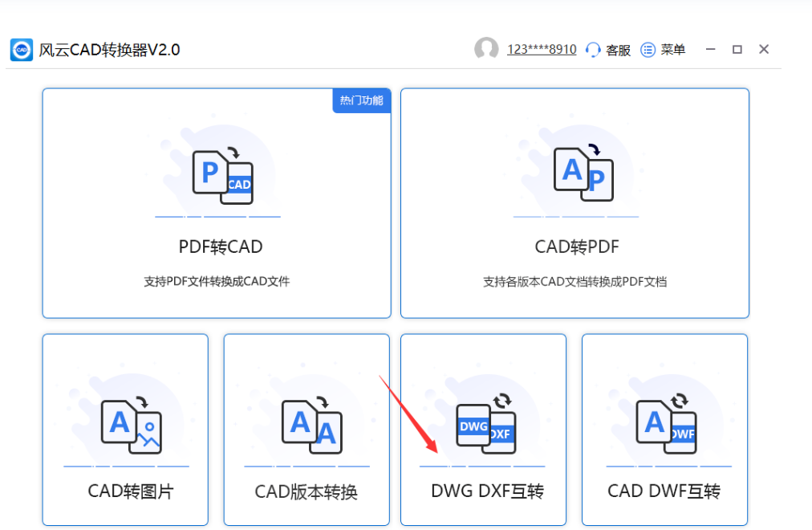Viewport: 812px width, 530px height.
Task: Close the converter window
Action: (x=764, y=49)
